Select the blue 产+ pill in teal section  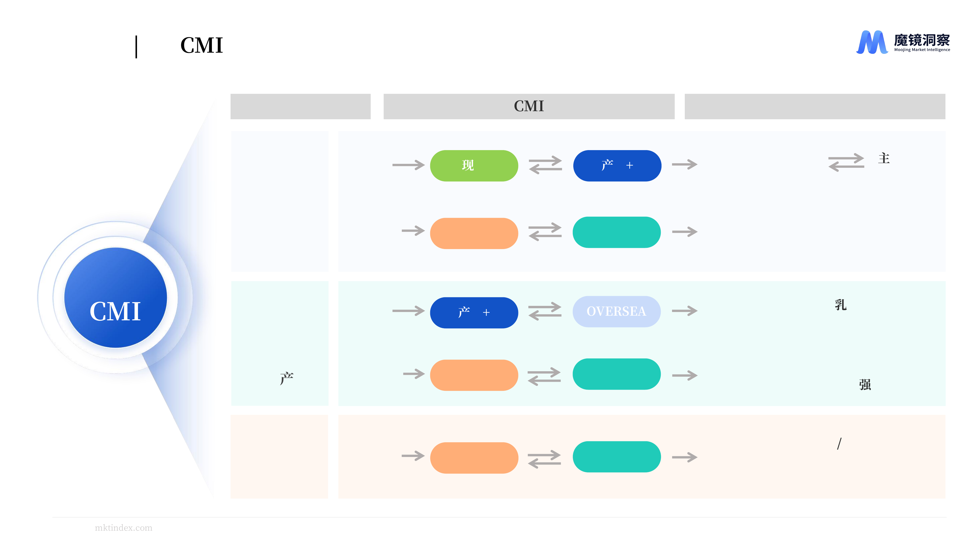coord(474,312)
